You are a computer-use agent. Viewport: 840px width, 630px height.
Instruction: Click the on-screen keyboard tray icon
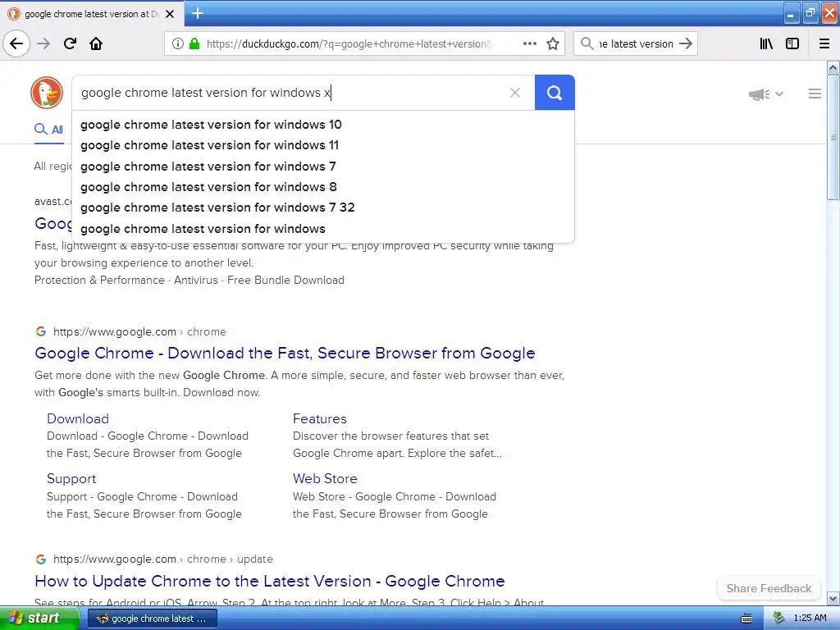tap(746, 619)
